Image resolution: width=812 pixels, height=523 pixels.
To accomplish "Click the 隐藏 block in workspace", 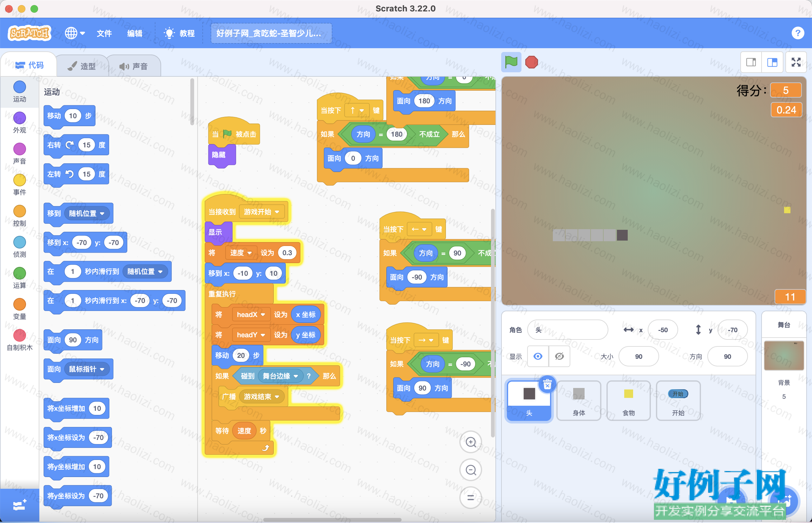I will tap(222, 155).
